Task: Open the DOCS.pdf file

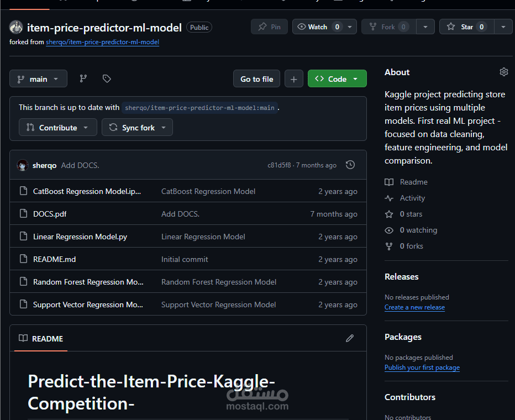Action: pyautogui.click(x=50, y=214)
